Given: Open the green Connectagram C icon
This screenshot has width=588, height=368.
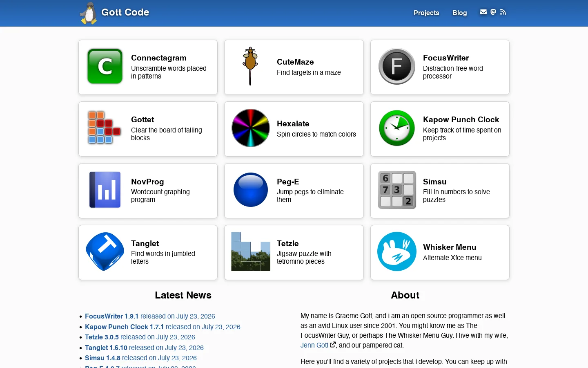Looking at the screenshot, I should pyautogui.click(x=105, y=67).
